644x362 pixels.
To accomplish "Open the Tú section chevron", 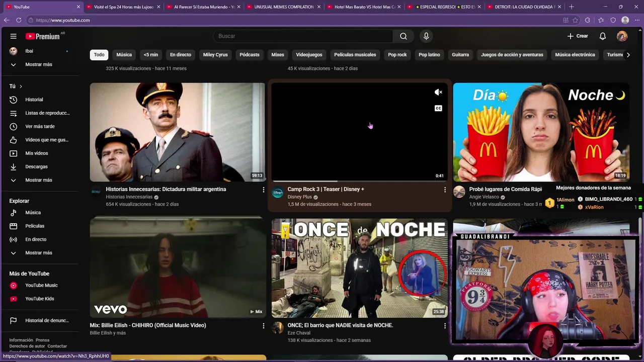I will 21,86.
